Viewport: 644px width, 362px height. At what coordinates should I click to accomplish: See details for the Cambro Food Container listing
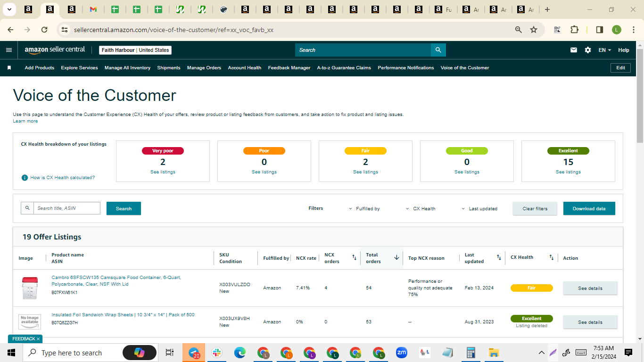click(590, 288)
